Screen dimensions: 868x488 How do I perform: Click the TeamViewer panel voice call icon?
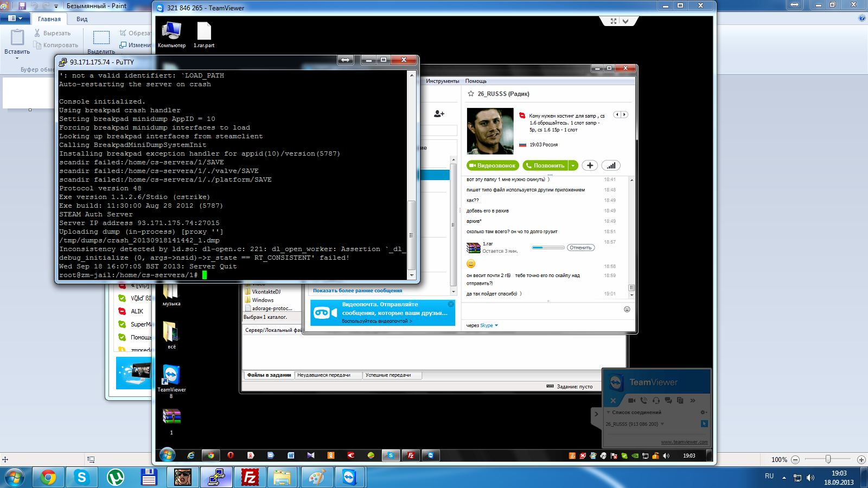(643, 400)
